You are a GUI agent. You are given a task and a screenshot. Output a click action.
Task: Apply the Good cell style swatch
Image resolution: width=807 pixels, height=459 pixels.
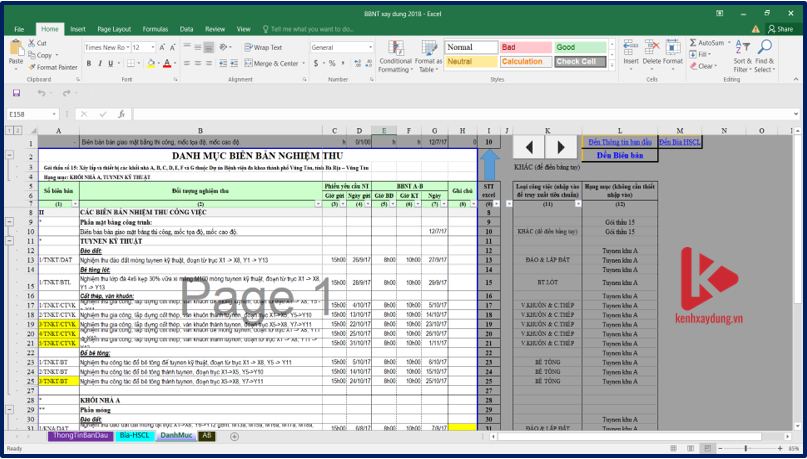tap(580, 47)
